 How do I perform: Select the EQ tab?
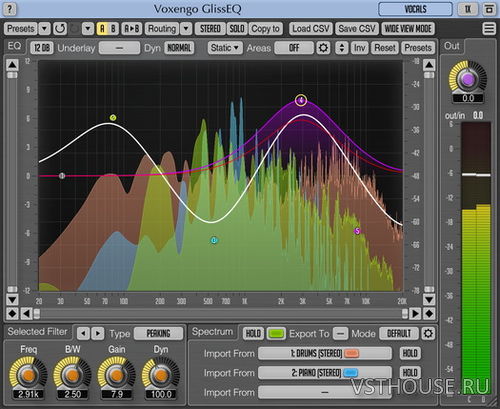point(14,46)
